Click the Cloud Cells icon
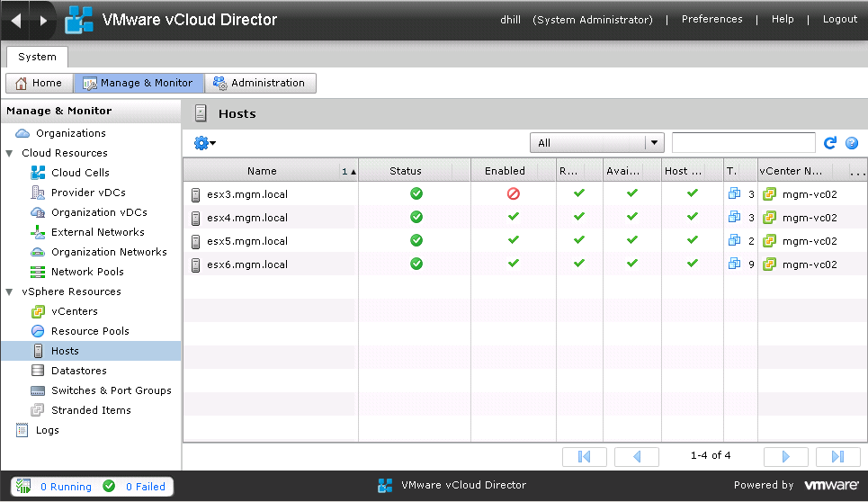The width and height of the screenshot is (868, 502). click(x=38, y=173)
